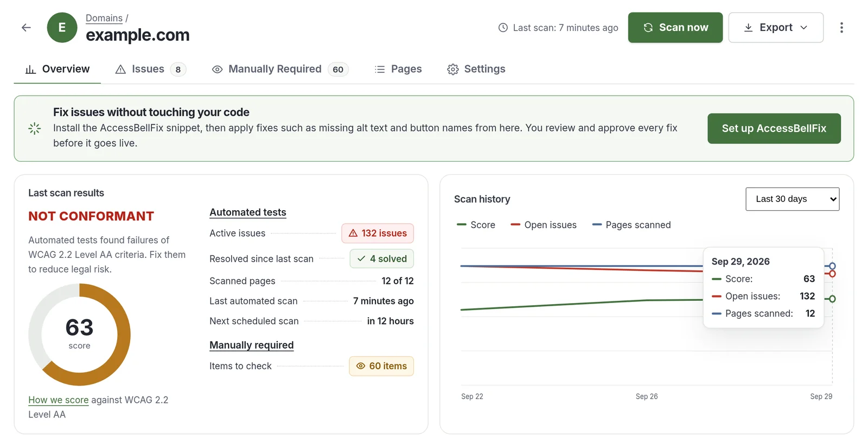
Task: Click the 60 items badge
Action: click(x=381, y=366)
